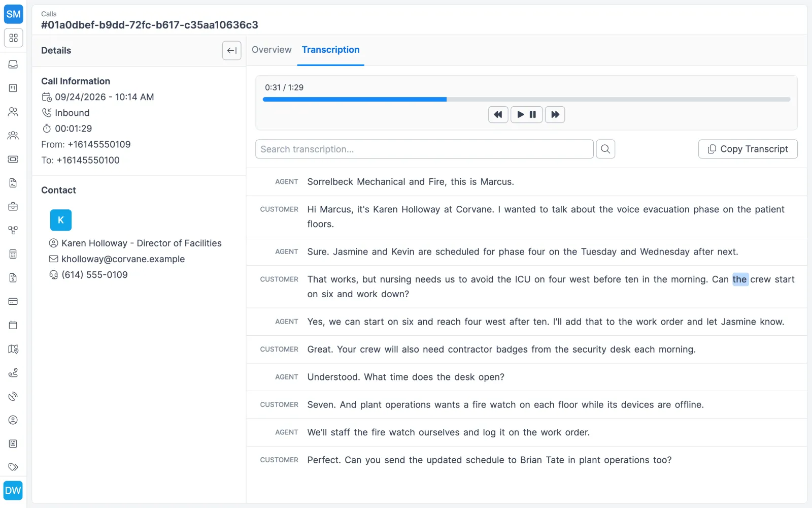Open the satellite dish icon in sidebar

pyautogui.click(x=13, y=396)
